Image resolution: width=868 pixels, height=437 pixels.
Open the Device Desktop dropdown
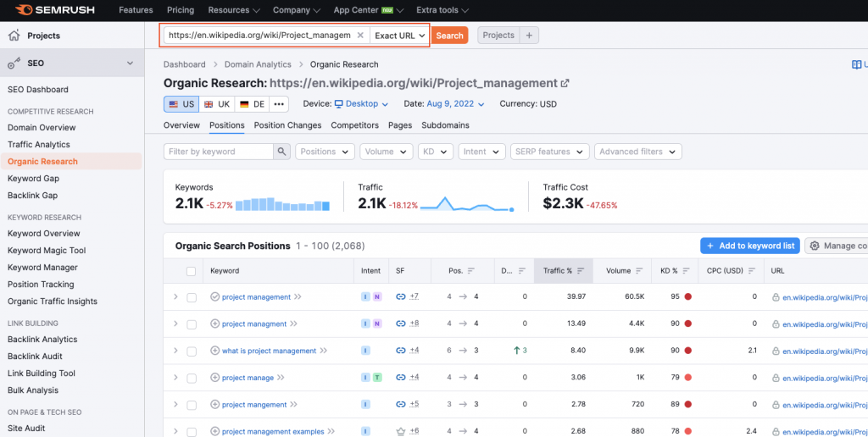point(361,104)
